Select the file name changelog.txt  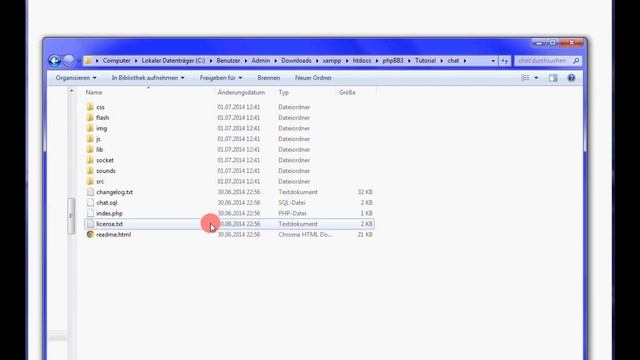click(115, 192)
